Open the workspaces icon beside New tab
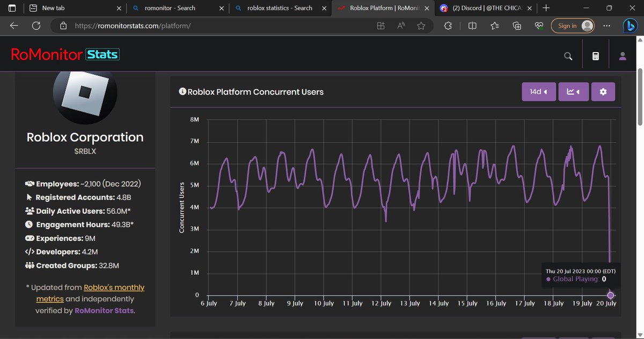Screen dimensions: 644x339 pyautogui.click(x=33, y=8)
